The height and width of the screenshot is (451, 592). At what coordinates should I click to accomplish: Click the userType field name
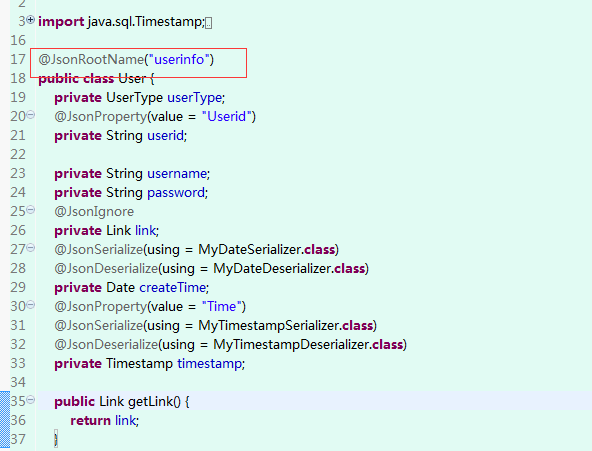pos(194,98)
